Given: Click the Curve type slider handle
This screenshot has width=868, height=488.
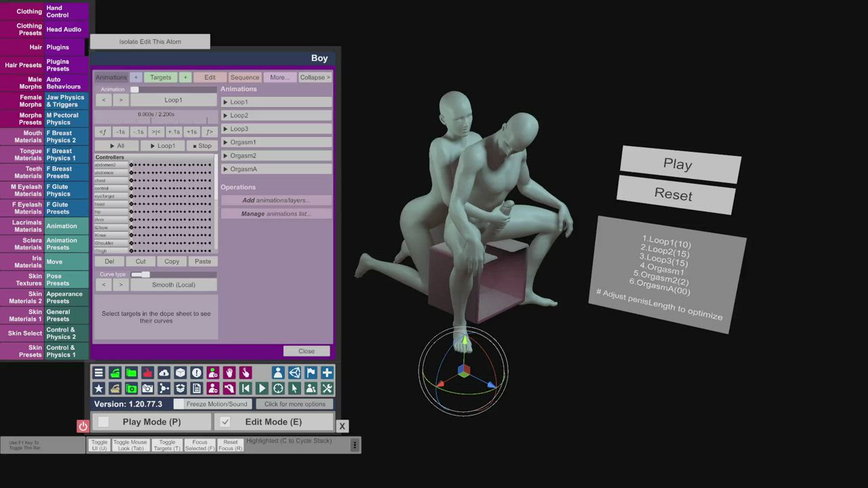Looking at the screenshot, I should pos(144,274).
